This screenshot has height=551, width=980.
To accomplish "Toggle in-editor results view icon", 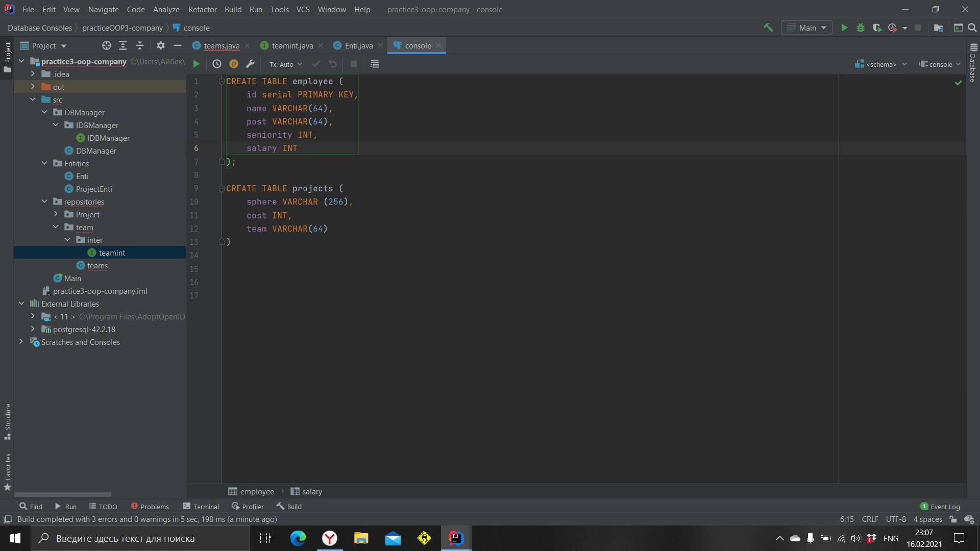I will tap(375, 64).
